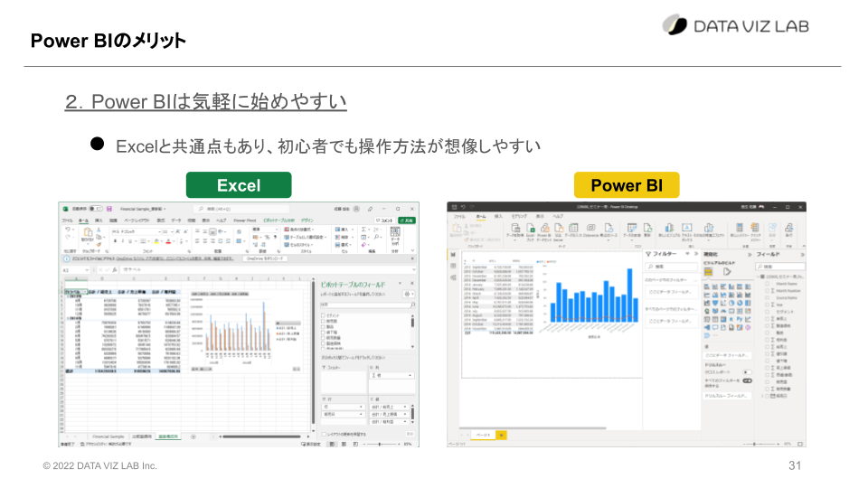Click the Excel save icon in title bar
The height and width of the screenshot is (488, 868).
(109, 209)
